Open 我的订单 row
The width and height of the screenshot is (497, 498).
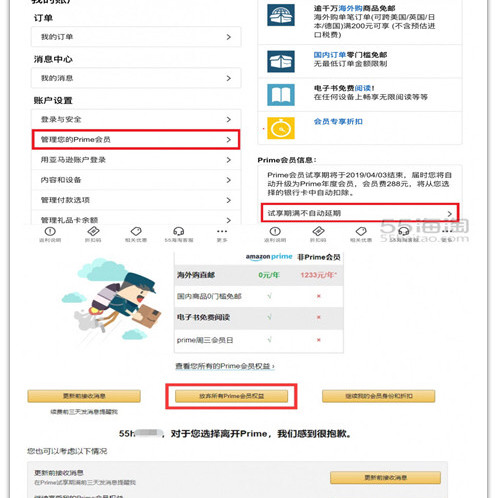[136, 37]
